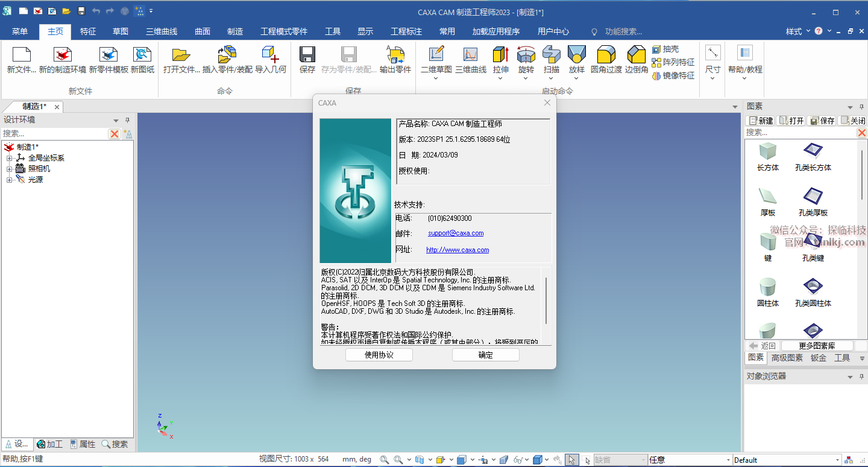This screenshot has height=467, width=868.
Task: Click the 使用协议 button
Action: pyautogui.click(x=379, y=355)
